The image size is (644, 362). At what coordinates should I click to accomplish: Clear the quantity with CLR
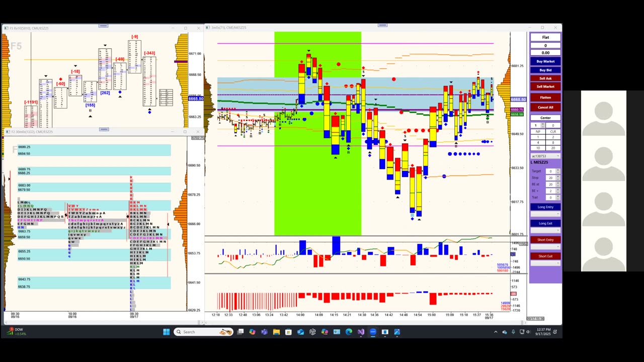point(553,132)
